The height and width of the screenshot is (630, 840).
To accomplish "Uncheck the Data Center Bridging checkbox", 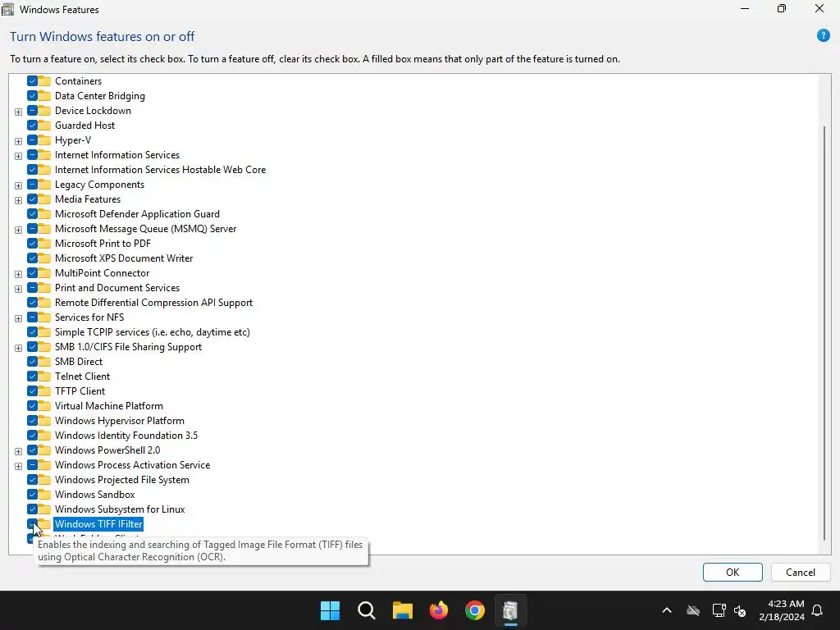I will (x=32, y=96).
